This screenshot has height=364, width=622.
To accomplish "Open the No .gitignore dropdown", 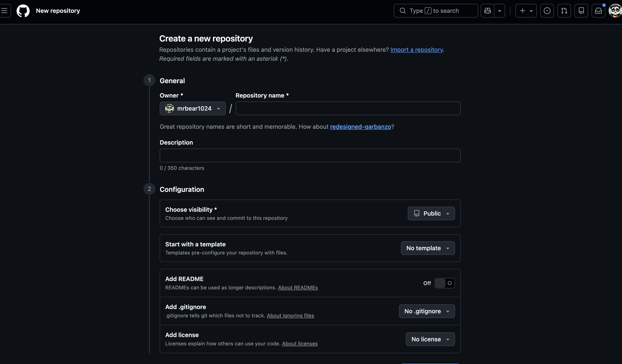I will click(427, 311).
